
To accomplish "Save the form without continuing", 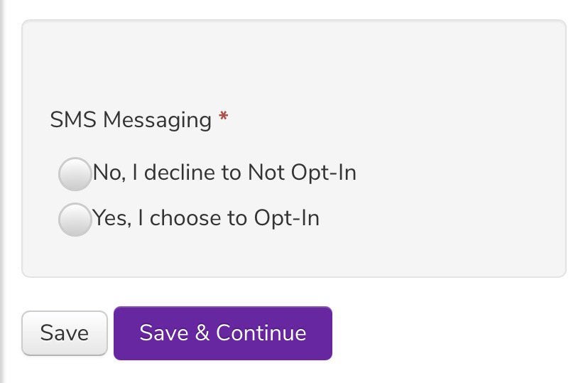I will 65,333.
